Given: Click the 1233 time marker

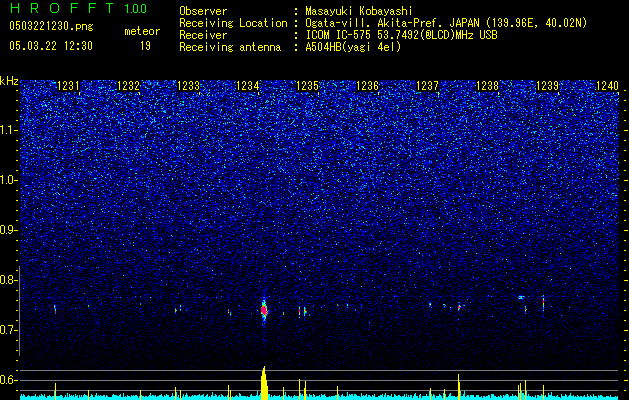Looking at the screenshot, I should 188,86.
